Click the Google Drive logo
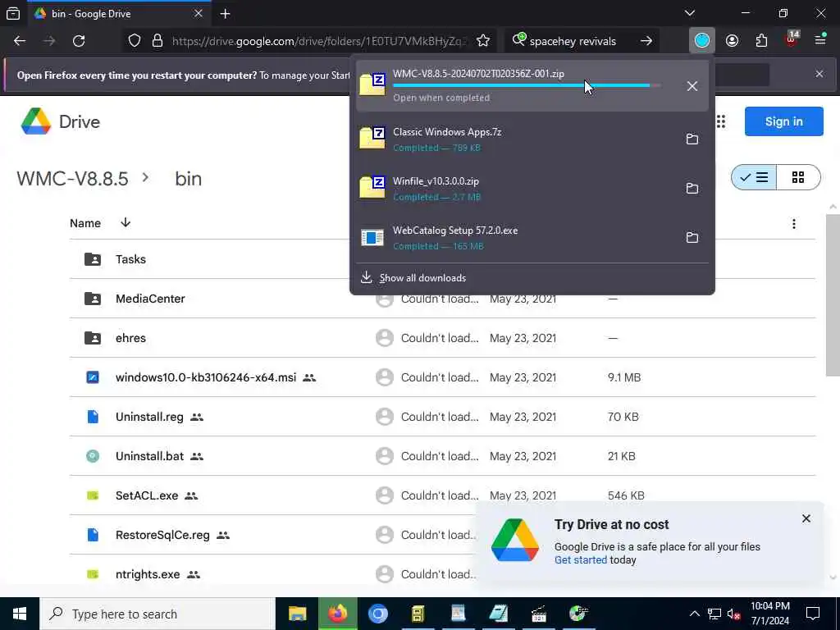The height and width of the screenshot is (630, 840). pyautogui.click(x=60, y=121)
